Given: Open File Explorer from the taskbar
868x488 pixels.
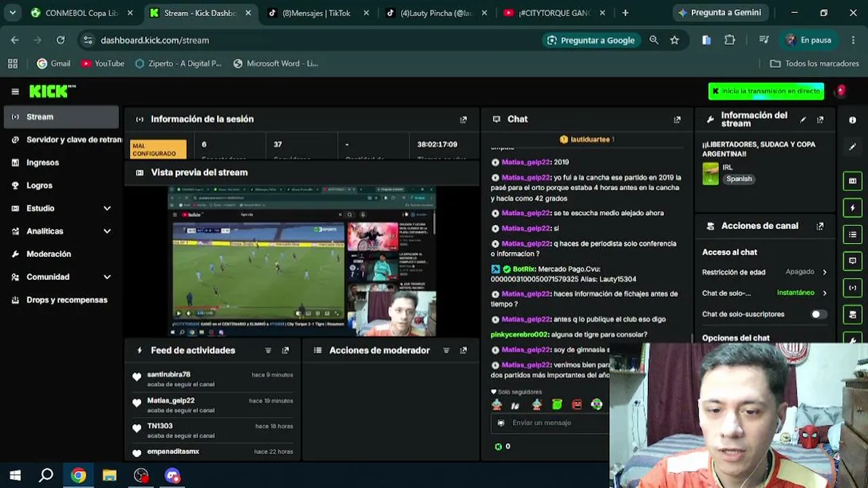Looking at the screenshot, I should [109, 475].
